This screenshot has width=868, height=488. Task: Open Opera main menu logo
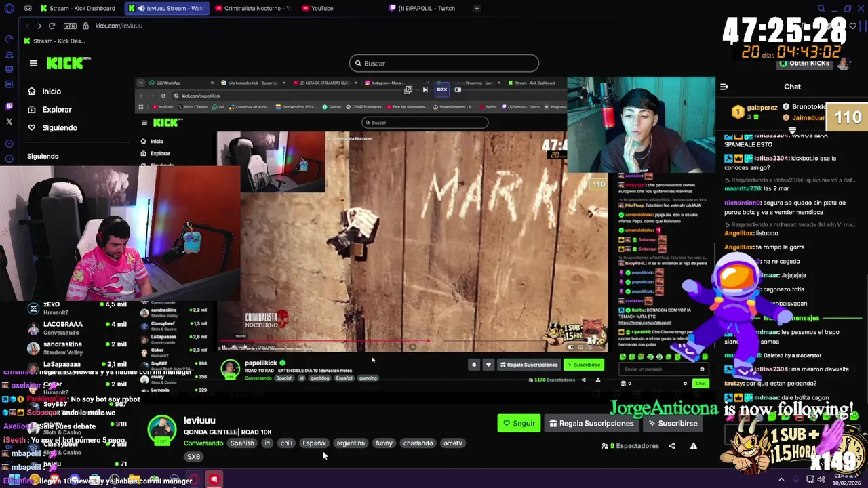[x=9, y=9]
